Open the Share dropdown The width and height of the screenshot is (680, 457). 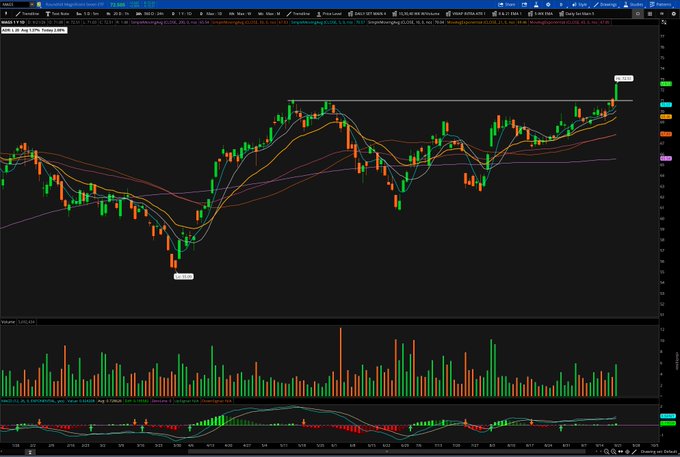(x=507, y=4)
